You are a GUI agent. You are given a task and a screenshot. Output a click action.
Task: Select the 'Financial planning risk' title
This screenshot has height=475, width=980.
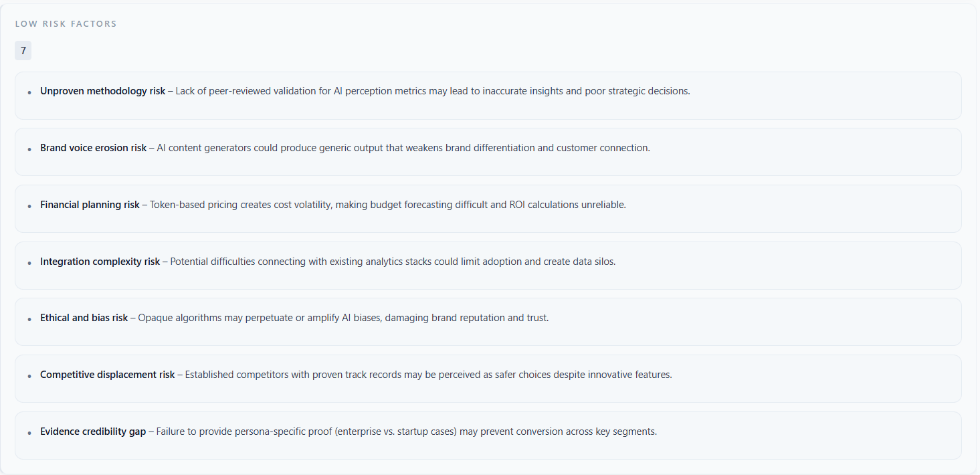pos(90,205)
